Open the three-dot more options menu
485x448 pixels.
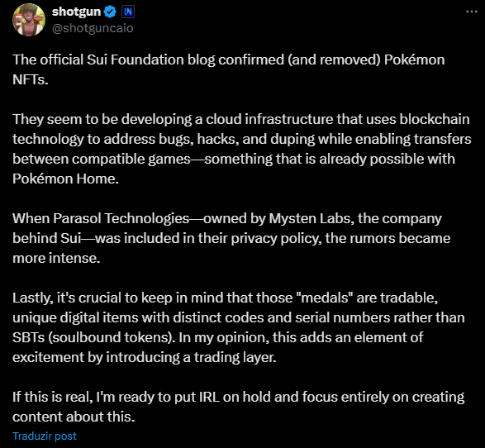click(x=472, y=12)
